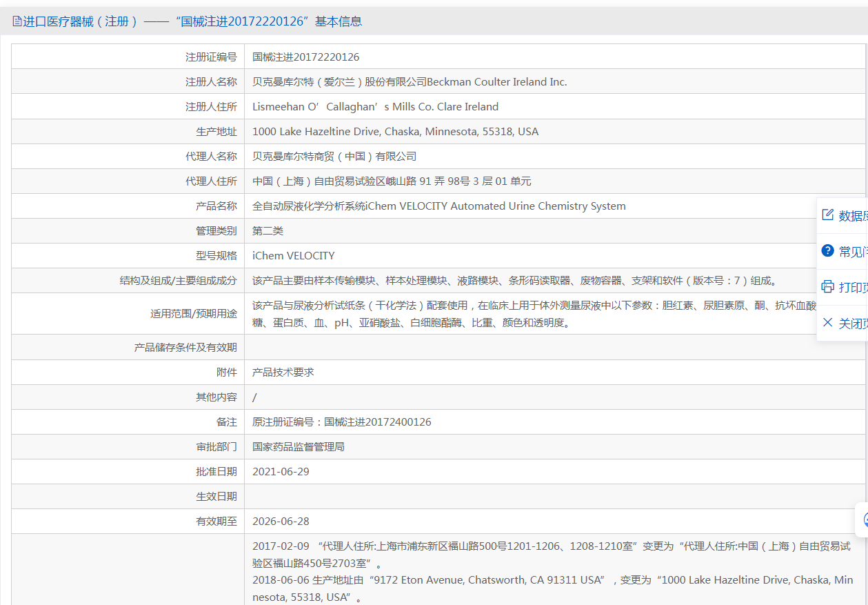Click the 审批部门 row label
The width and height of the screenshot is (868, 605).
(x=216, y=447)
